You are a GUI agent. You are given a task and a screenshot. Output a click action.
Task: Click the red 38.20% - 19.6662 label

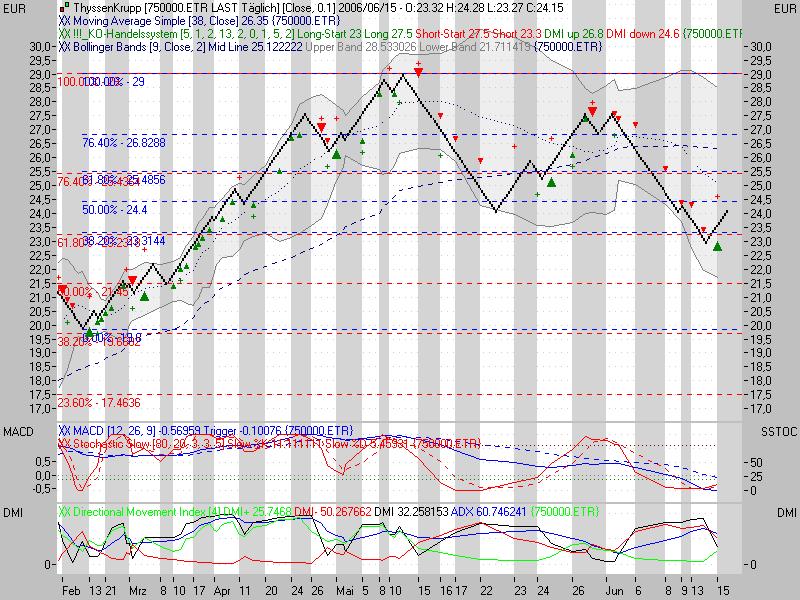[98, 342]
